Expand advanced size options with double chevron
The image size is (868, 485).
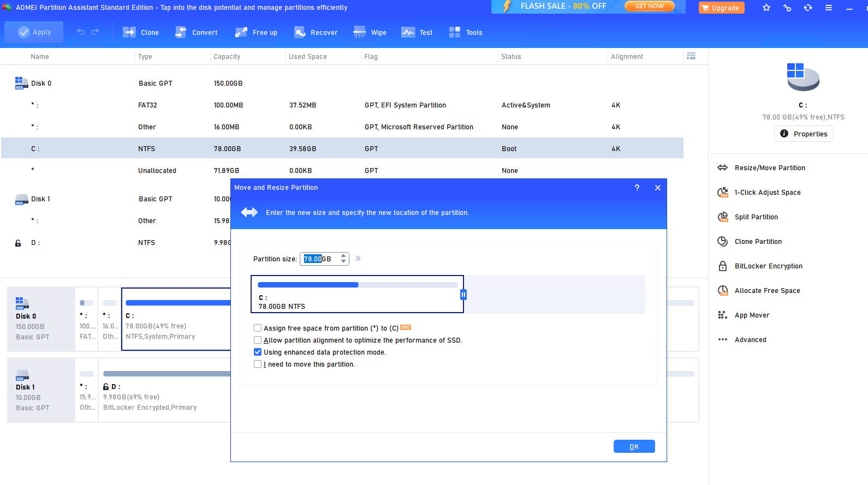coord(358,259)
